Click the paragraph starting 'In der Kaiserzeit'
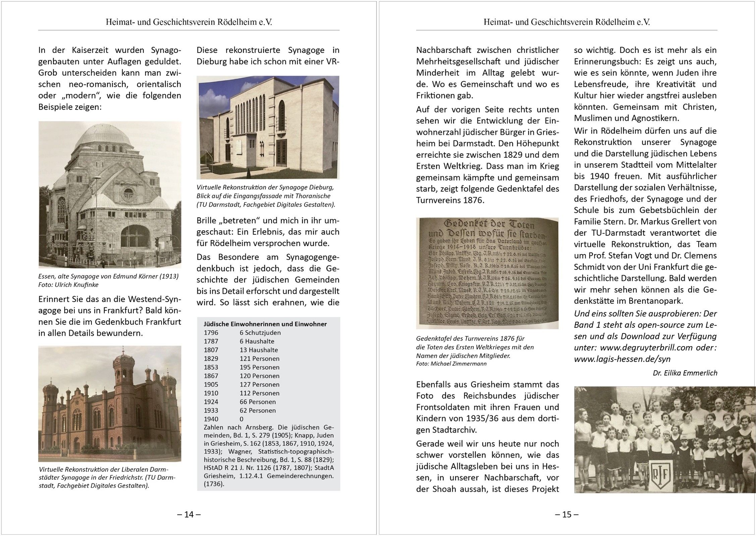Image resolution: width=756 pixels, height=536 pixels. pos(110,78)
